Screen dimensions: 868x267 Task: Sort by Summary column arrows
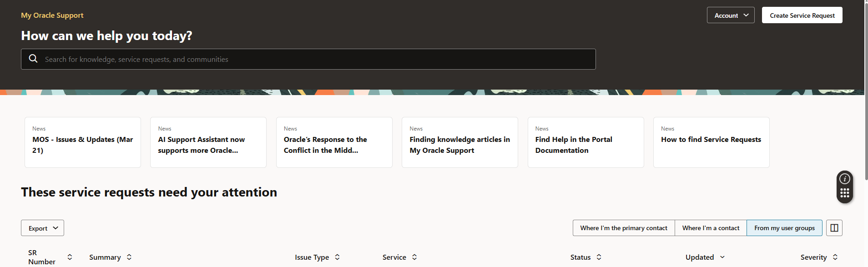coord(129,257)
